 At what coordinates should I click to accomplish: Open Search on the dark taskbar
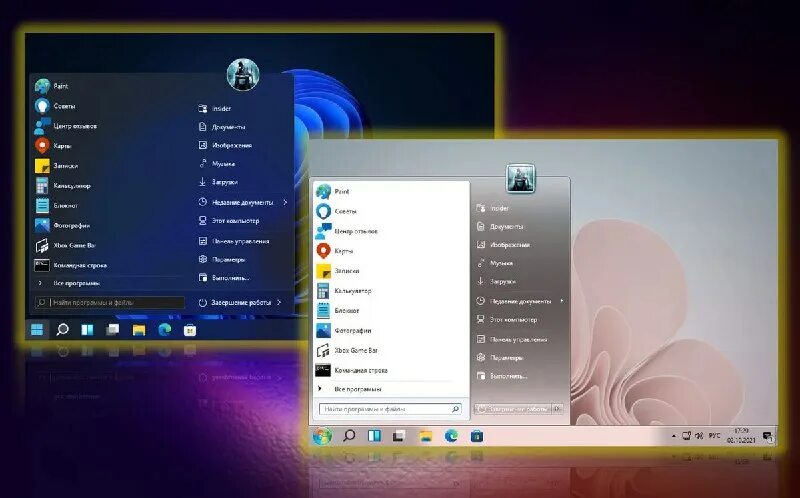[62, 330]
